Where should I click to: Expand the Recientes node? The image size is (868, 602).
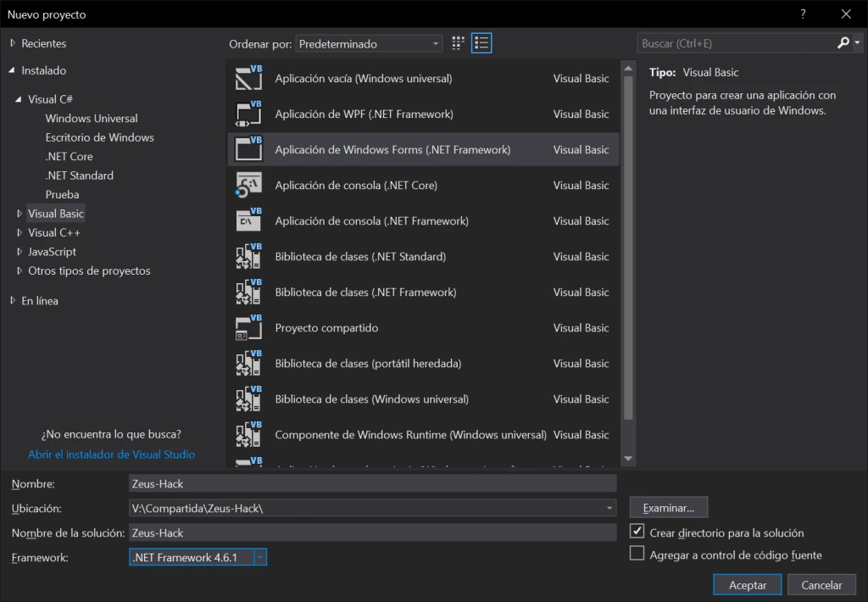click(x=13, y=43)
